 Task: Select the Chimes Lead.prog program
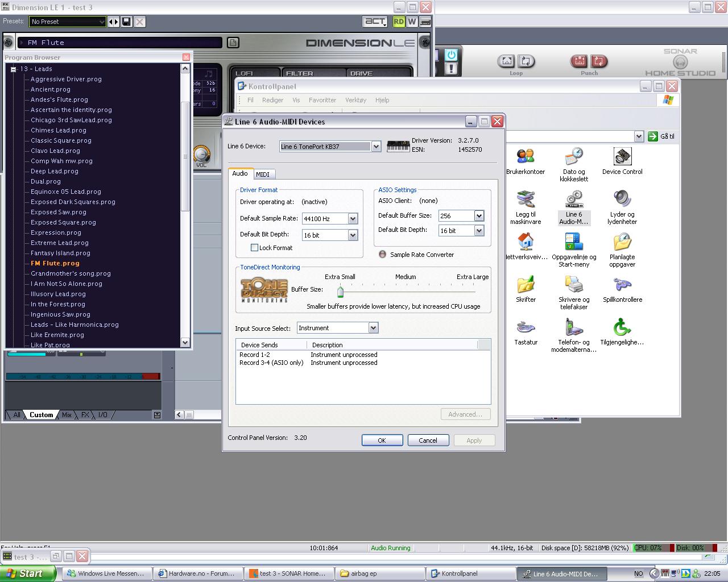(x=59, y=130)
